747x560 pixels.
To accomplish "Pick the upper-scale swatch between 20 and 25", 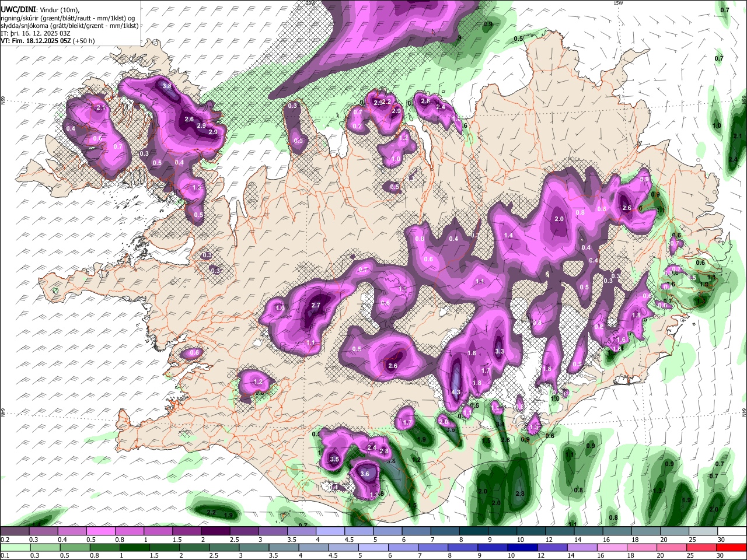I will click(675, 531).
